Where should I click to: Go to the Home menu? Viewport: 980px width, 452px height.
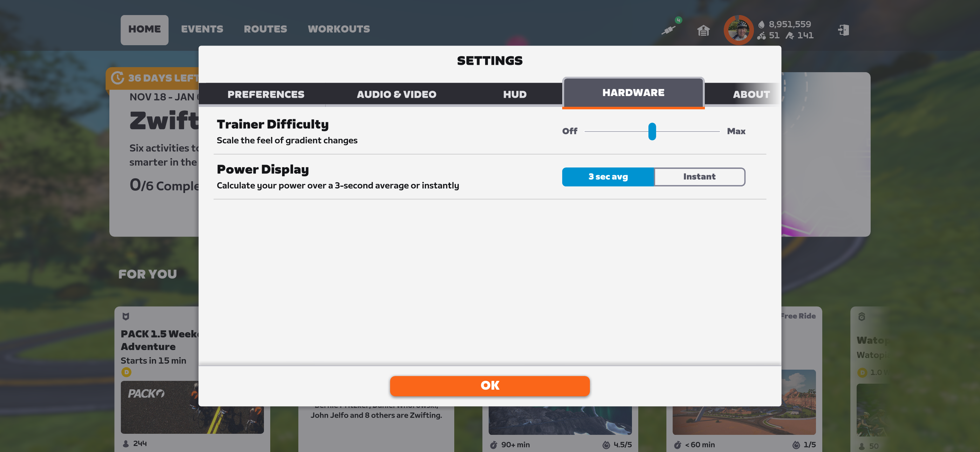coord(144,30)
